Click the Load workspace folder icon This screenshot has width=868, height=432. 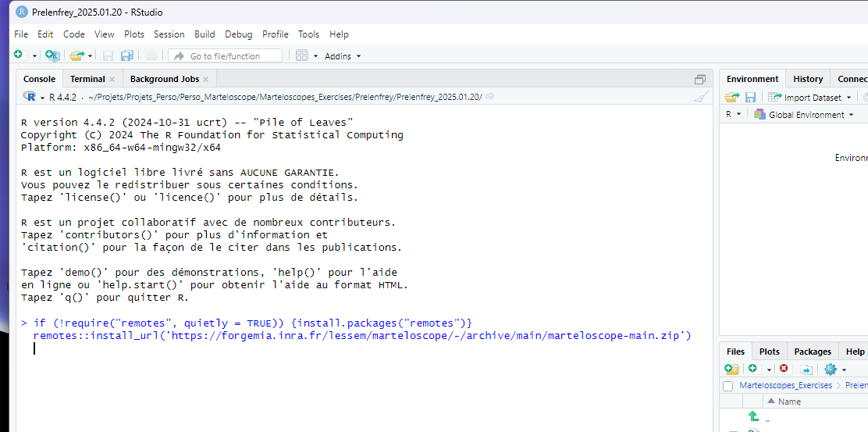coord(732,98)
